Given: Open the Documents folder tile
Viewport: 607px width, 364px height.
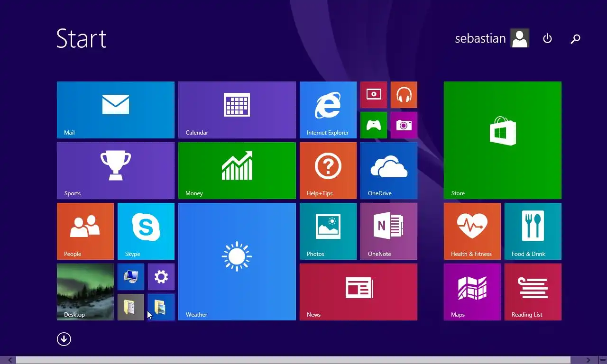Looking at the screenshot, I should click(131, 307).
